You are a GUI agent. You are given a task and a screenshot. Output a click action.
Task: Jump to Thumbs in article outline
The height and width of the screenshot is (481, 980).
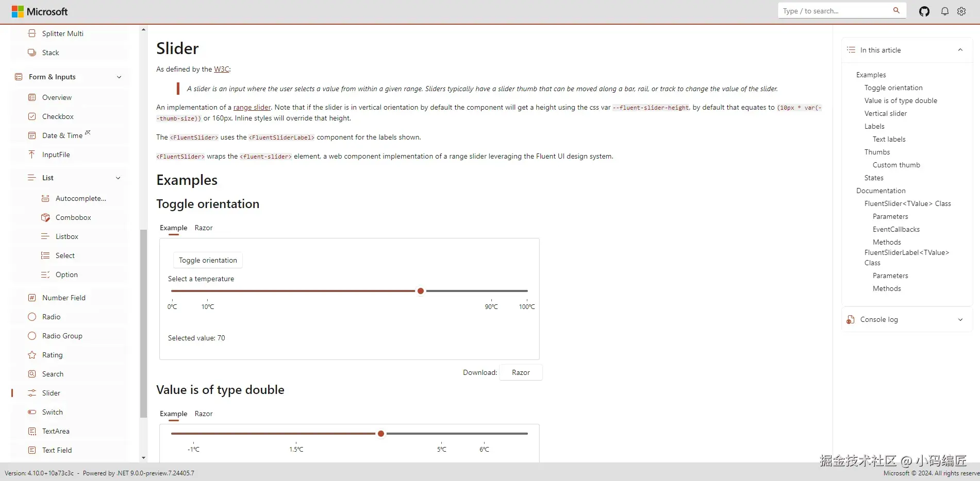pyautogui.click(x=877, y=152)
